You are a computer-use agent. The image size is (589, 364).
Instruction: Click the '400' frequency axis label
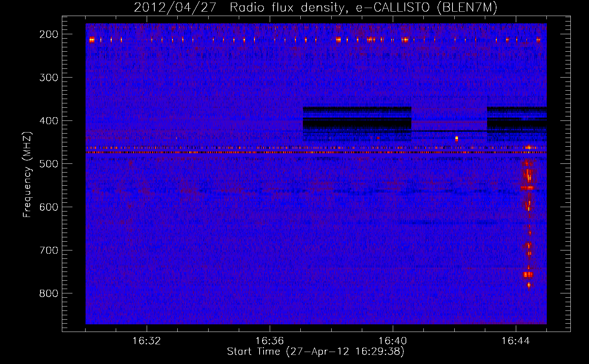(48, 121)
